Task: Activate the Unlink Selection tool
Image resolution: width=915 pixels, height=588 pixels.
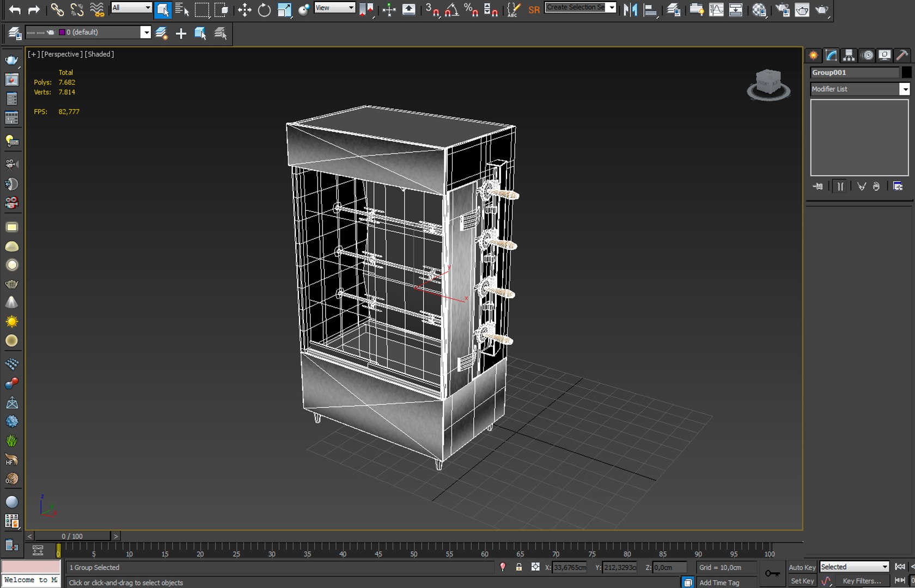Action: tap(77, 9)
